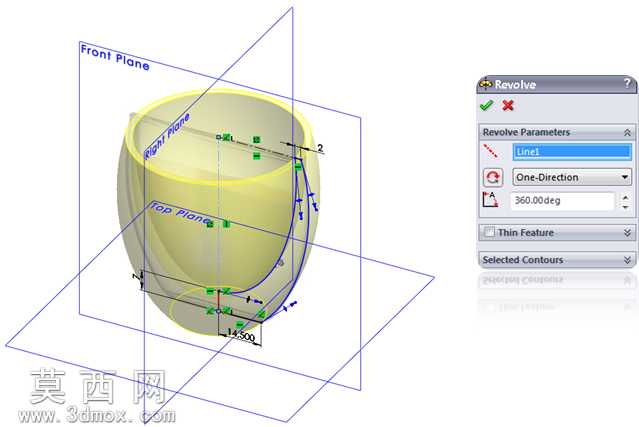Open the One-Direction revolve type dropdown

coord(572,177)
